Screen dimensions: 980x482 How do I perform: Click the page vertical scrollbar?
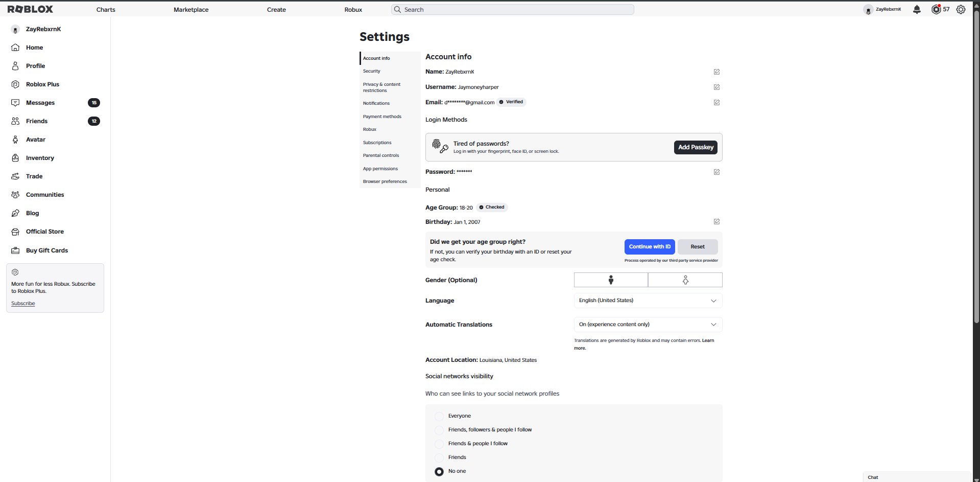click(x=976, y=166)
